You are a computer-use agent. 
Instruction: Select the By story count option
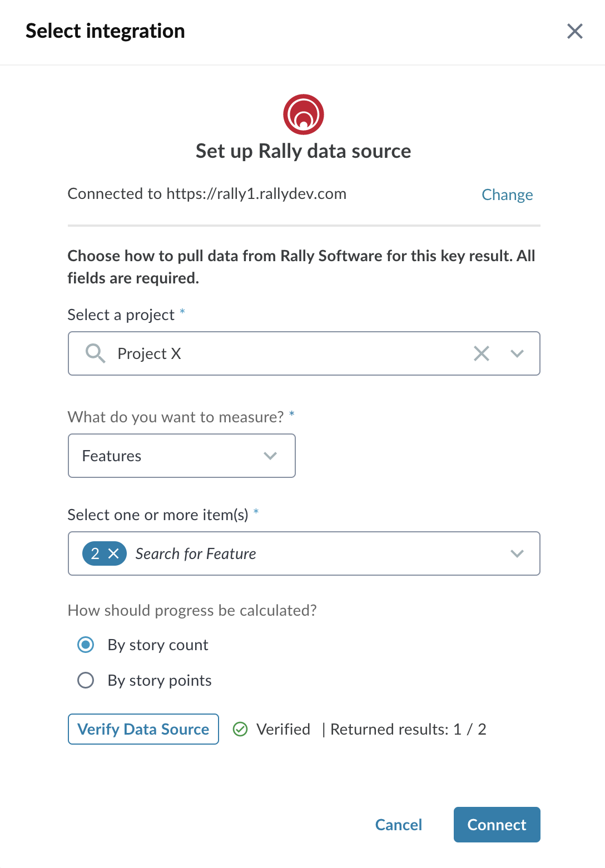(86, 645)
